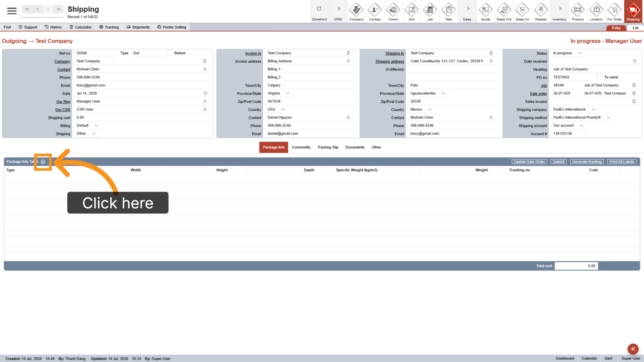The width and height of the screenshot is (644, 362).
Task: Click into the PO no field
Action: 573,77
